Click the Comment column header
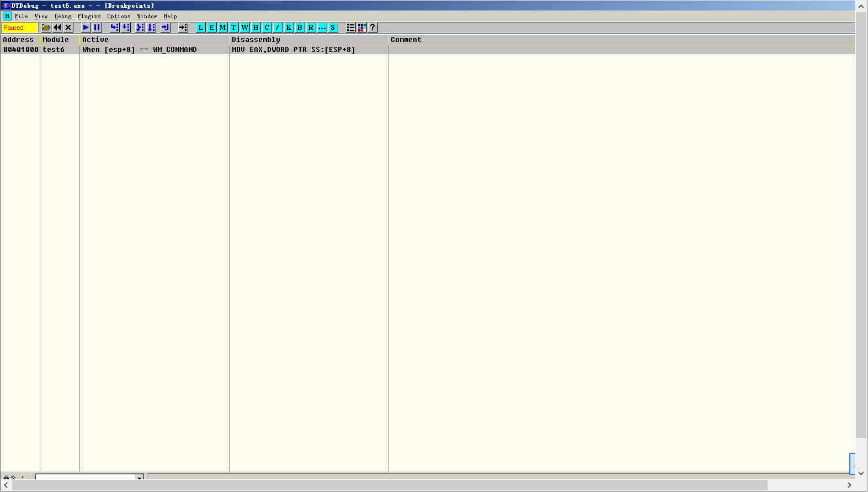868x492 pixels. [x=622, y=40]
